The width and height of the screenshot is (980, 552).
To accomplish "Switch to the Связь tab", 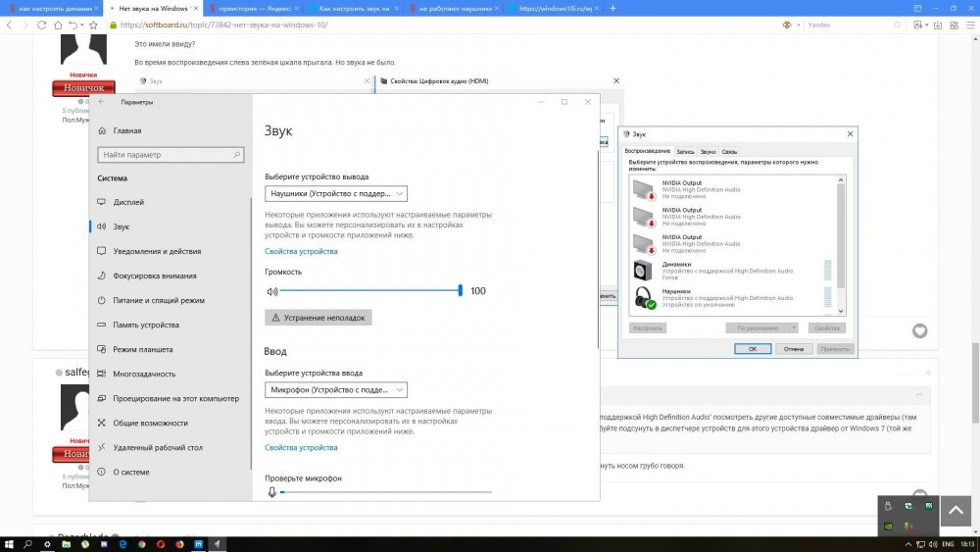I will coord(729,152).
